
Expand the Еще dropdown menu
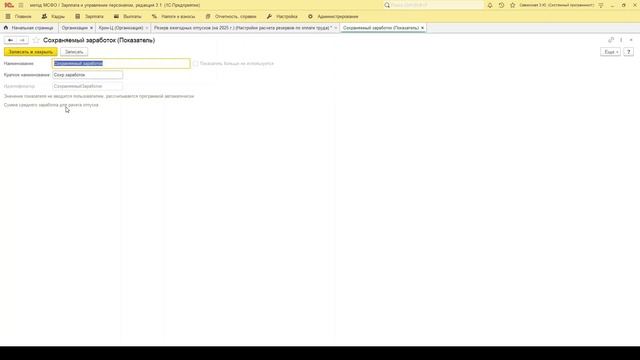[610, 52]
